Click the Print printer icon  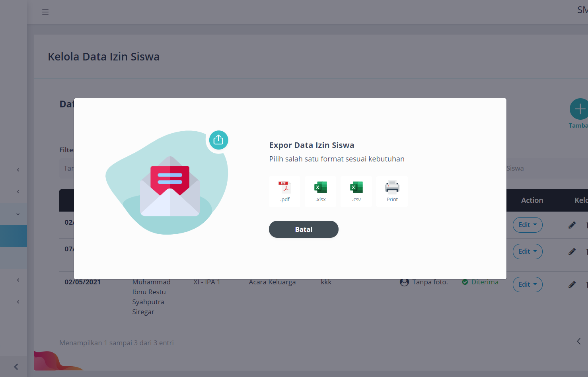[392, 191]
